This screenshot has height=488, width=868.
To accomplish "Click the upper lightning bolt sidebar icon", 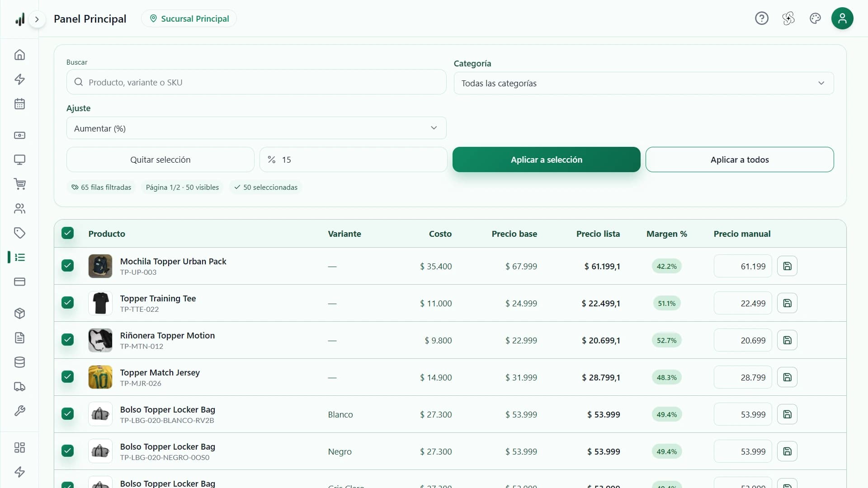I will 19,79.
